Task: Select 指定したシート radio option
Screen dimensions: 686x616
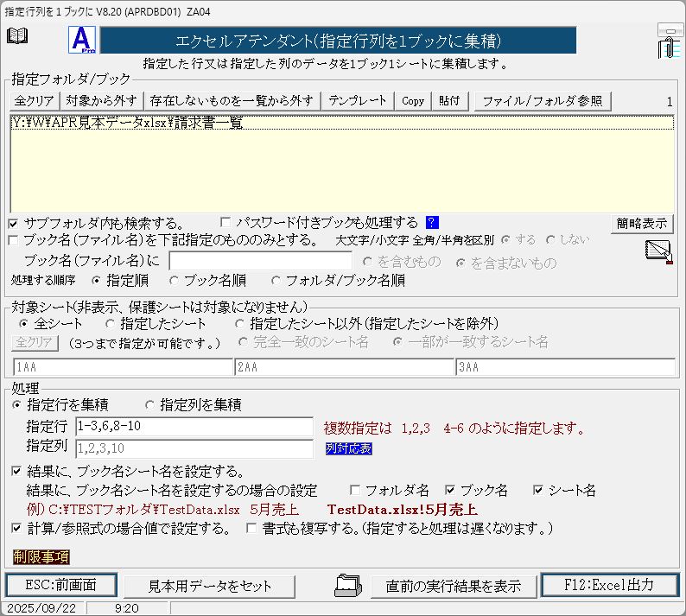Action: tap(110, 323)
